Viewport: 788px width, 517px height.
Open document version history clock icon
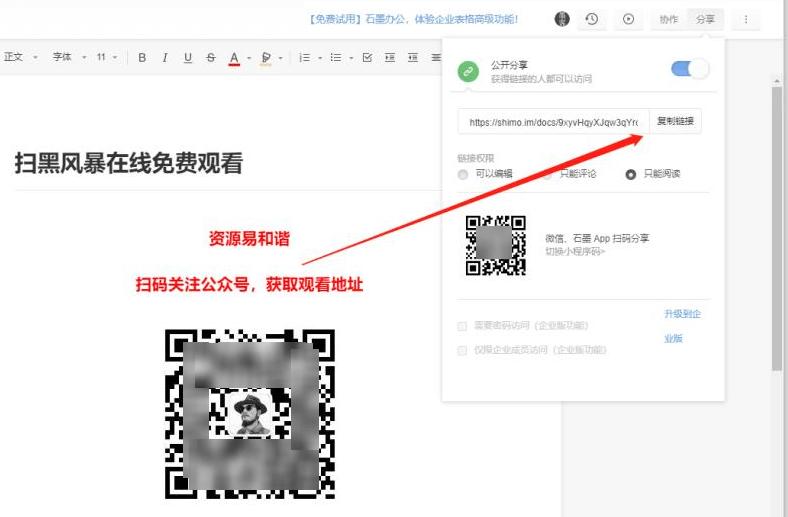click(x=592, y=19)
